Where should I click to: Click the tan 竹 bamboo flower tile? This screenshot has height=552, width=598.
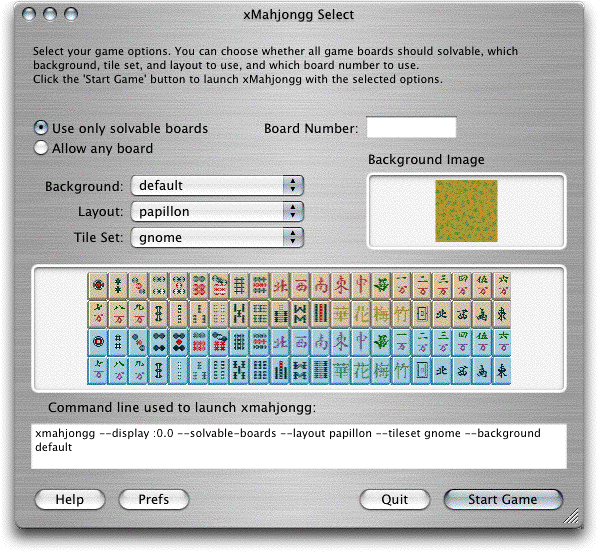pyautogui.click(x=401, y=314)
